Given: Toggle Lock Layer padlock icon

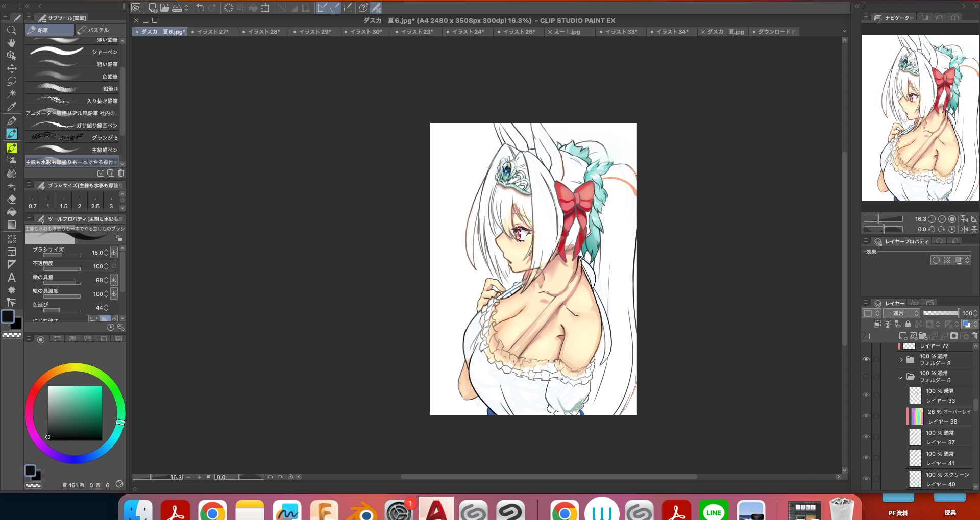Looking at the screenshot, I should tap(908, 324).
